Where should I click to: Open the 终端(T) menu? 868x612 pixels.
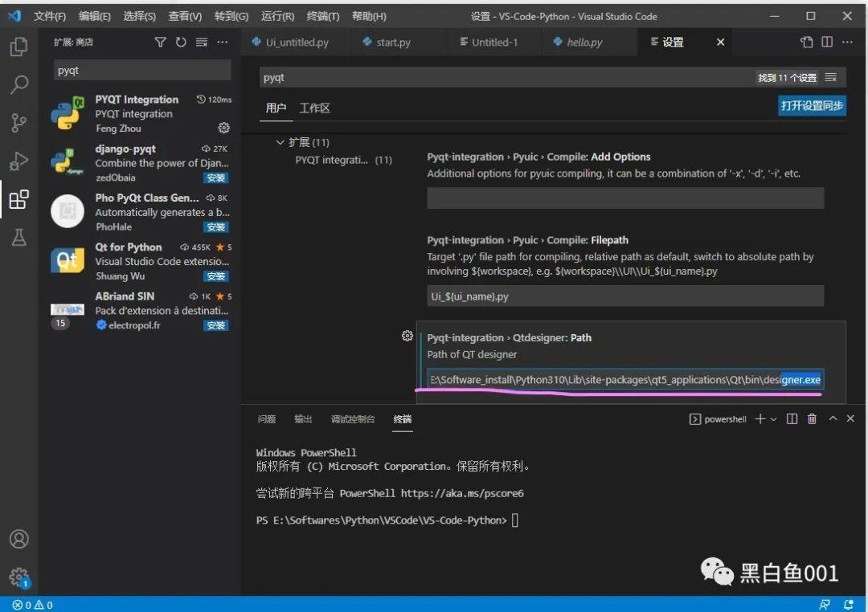[323, 16]
